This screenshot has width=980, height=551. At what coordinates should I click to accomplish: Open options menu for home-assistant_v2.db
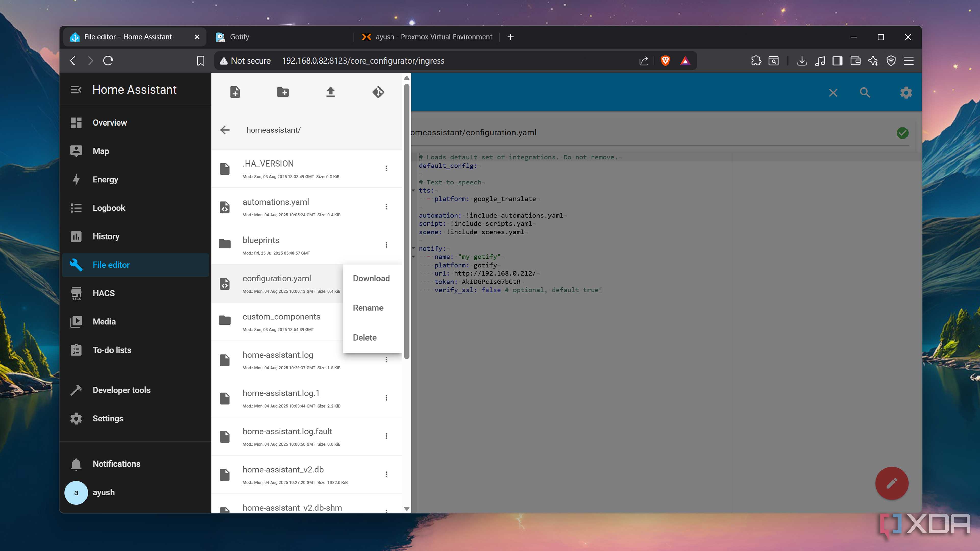[386, 474]
